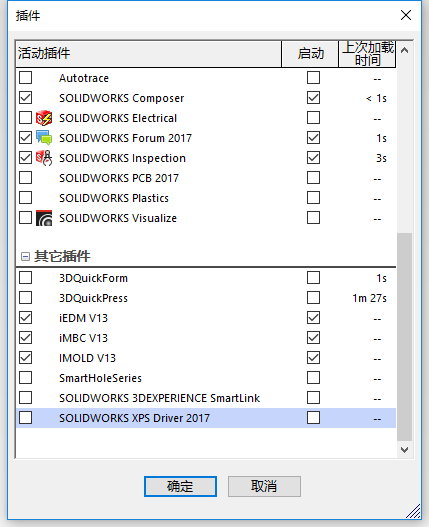The width and height of the screenshot is (429, 527).
Task: Cancel the dialog with 取消
Action: point(264,486)
